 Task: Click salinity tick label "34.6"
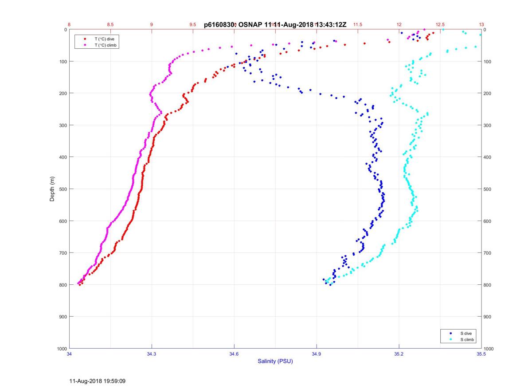234,354
